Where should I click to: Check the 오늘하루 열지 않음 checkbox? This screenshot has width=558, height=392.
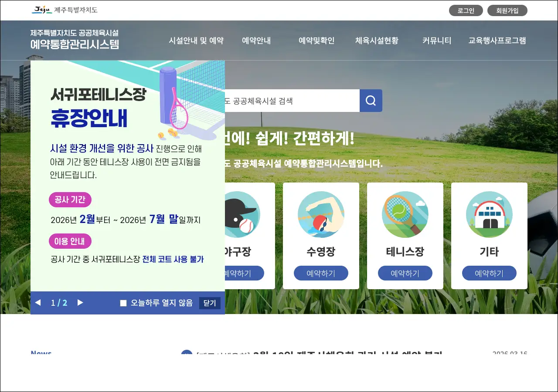click(x=123, y=303)
